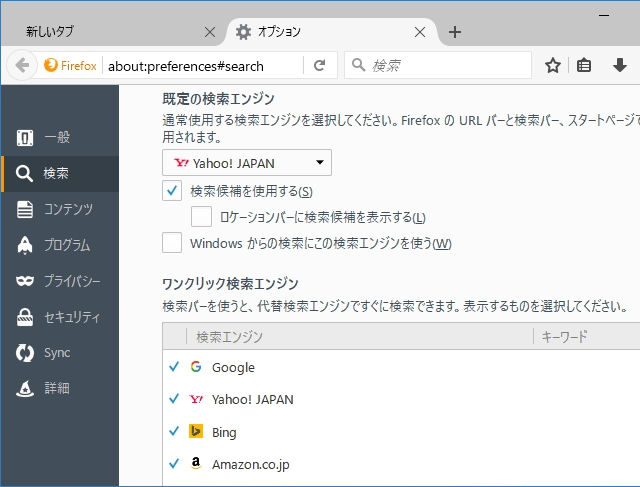Focus the about:preferences#search URL field
Viewport: 640px width, 487px height.
pos(202,66)
